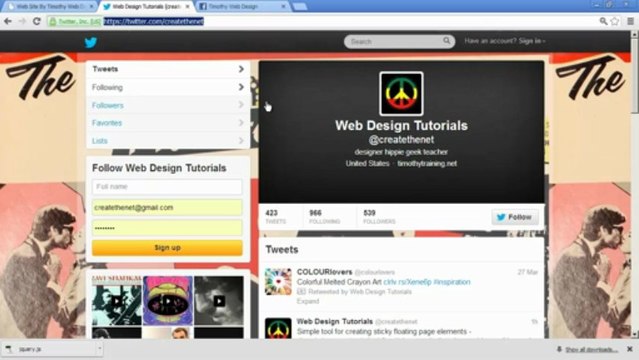Open the clrlv.rs link in COLOURlovers tweet
The height and width of the screenshot is (360, 639).
(407, 282)
